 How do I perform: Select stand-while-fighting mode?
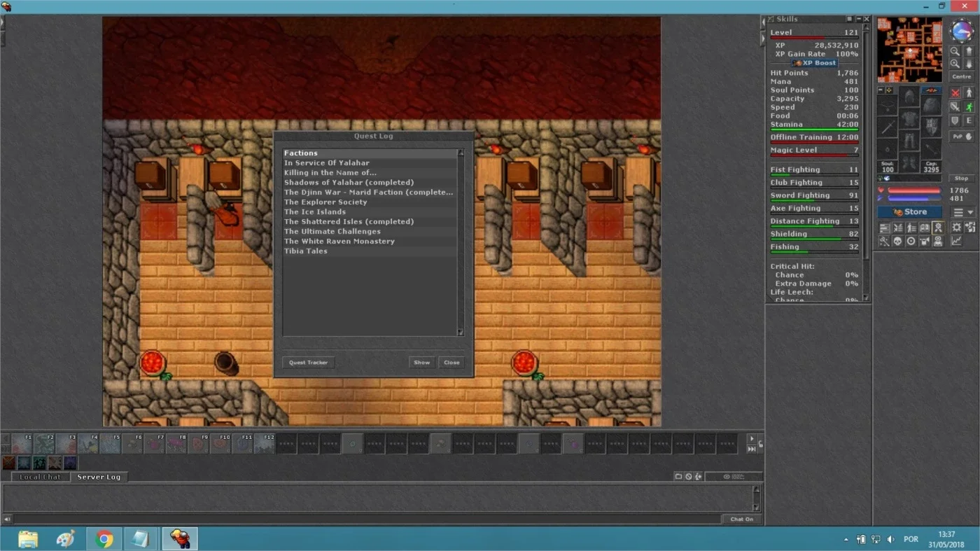click(x=969, y=93)
